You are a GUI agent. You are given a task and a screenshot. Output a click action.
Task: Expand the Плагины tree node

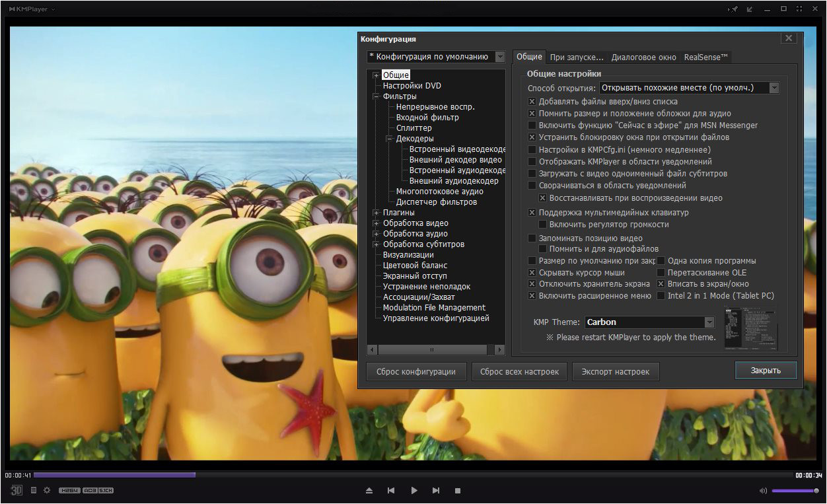pos(376,213)
